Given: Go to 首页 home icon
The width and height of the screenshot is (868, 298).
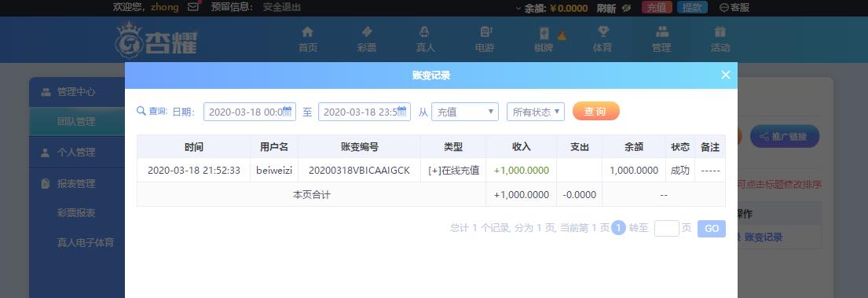Looking at the screenshot, I should [x=308, y=32].
